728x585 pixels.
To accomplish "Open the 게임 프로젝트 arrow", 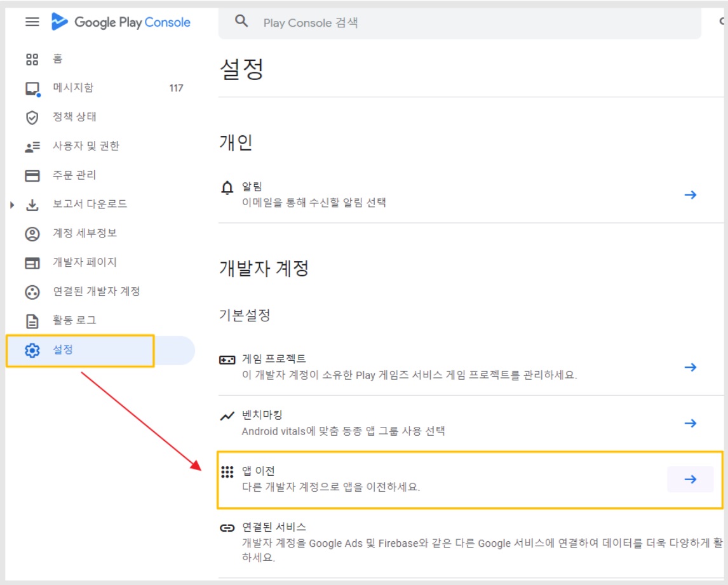I will coord(691,367).
